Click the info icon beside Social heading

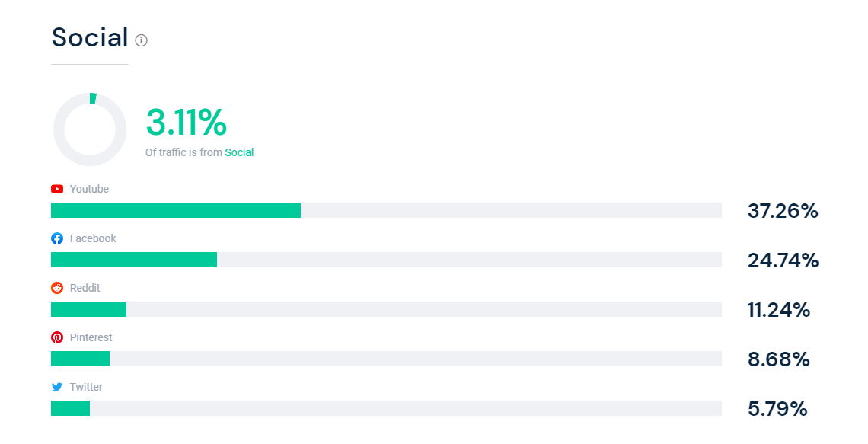pos(141,40)
